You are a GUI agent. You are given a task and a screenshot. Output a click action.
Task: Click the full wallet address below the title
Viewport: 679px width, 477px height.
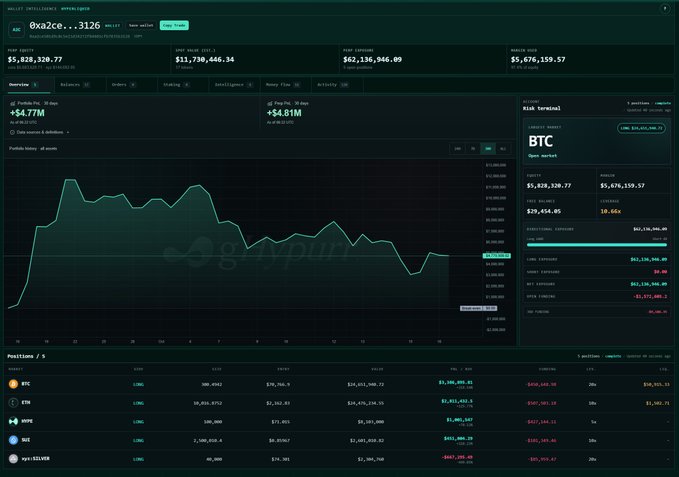pyautogui.click(x=80, y=36)
